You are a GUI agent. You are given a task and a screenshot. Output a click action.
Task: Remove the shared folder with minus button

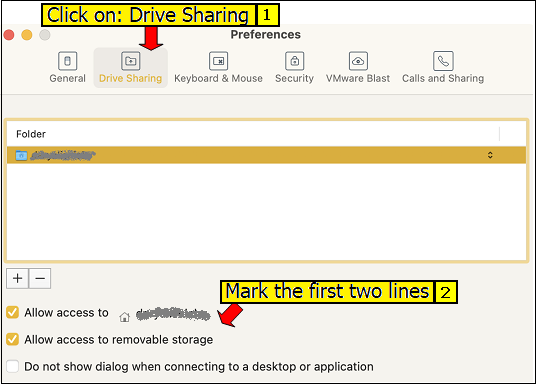(x=40, y=278)
